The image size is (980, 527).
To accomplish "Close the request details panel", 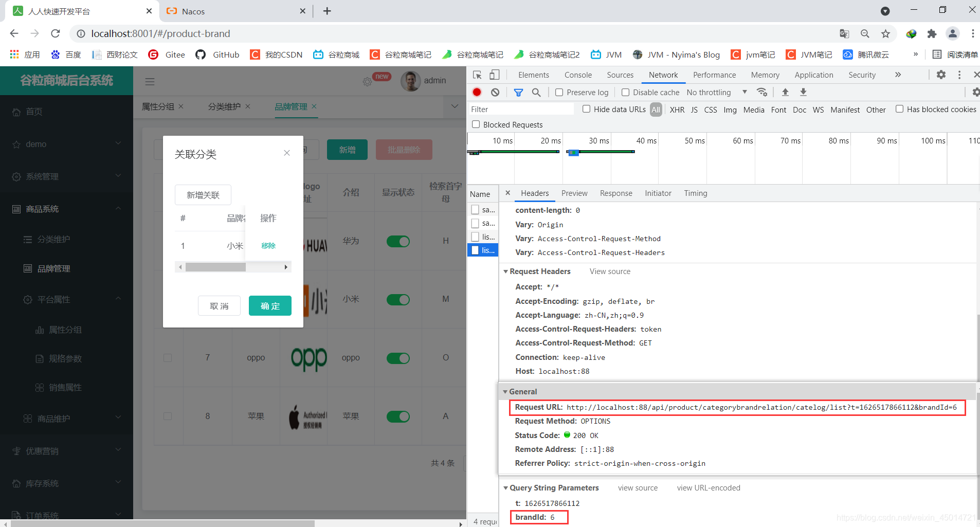I will coord(507,193).
